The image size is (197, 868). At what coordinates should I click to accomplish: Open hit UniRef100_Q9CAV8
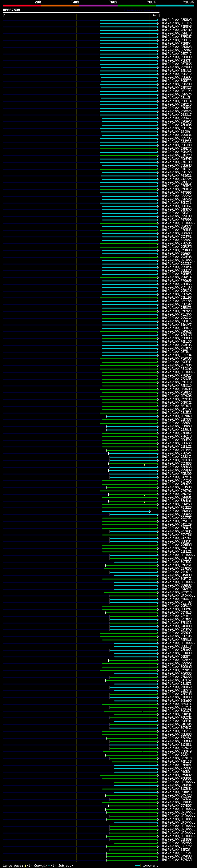pos(177,122)
